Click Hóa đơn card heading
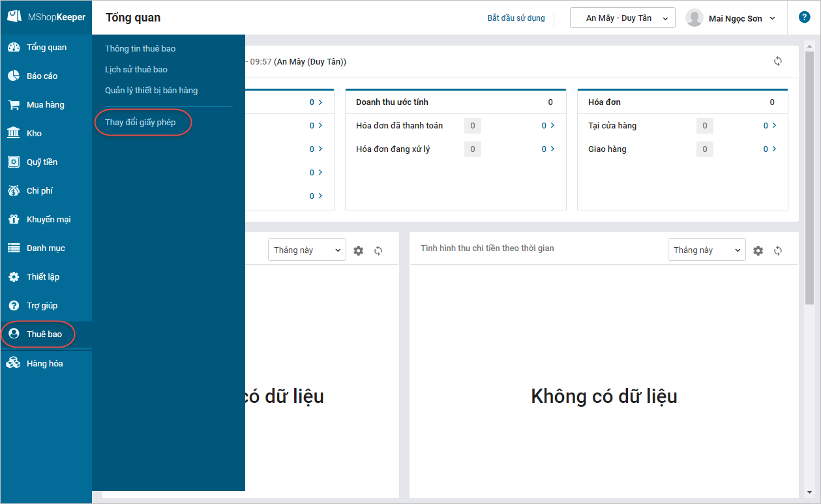The width and height of the screenshot is (821, 504). [x=605, y=102]
